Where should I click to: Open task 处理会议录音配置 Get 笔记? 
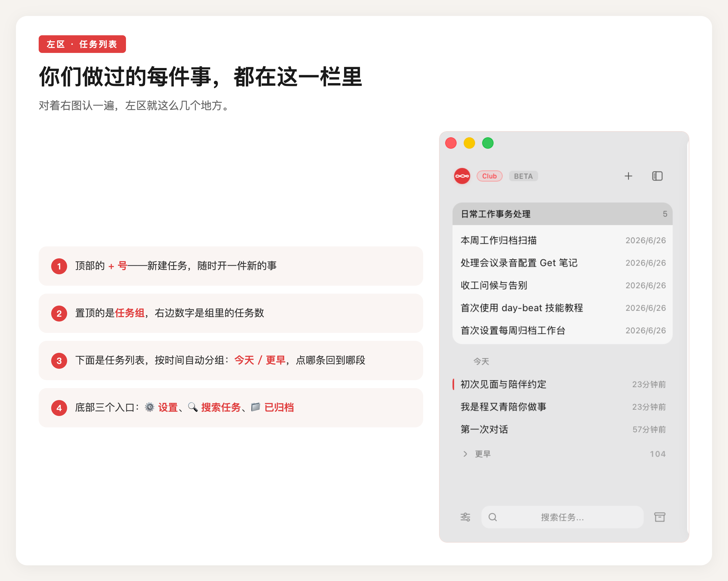point(562,263)
